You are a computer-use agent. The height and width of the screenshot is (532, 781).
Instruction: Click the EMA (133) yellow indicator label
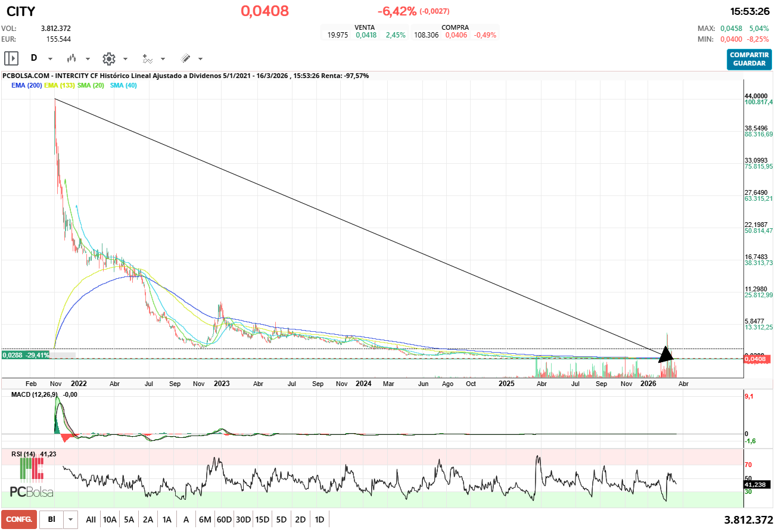pyautogui.click(x=59, y=86)
